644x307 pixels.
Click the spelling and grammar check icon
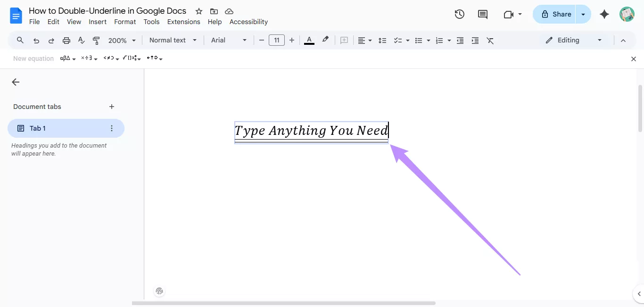pos(81,40)
